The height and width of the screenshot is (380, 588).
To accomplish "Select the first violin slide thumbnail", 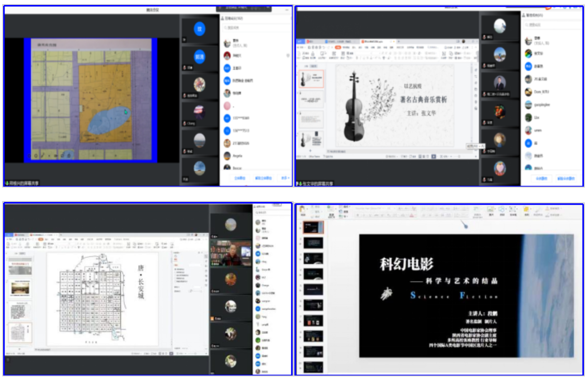I will pyautogui.click(x=312, y=79).
